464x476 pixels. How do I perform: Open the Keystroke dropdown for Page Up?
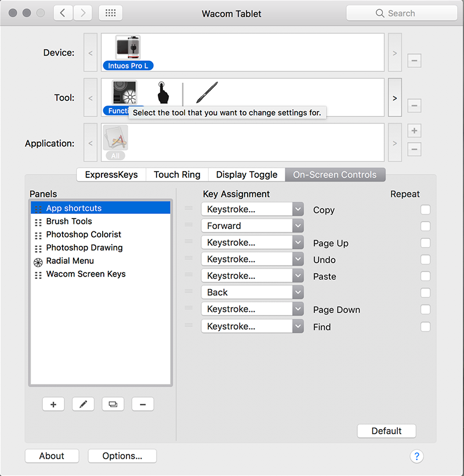coord(252,242)
